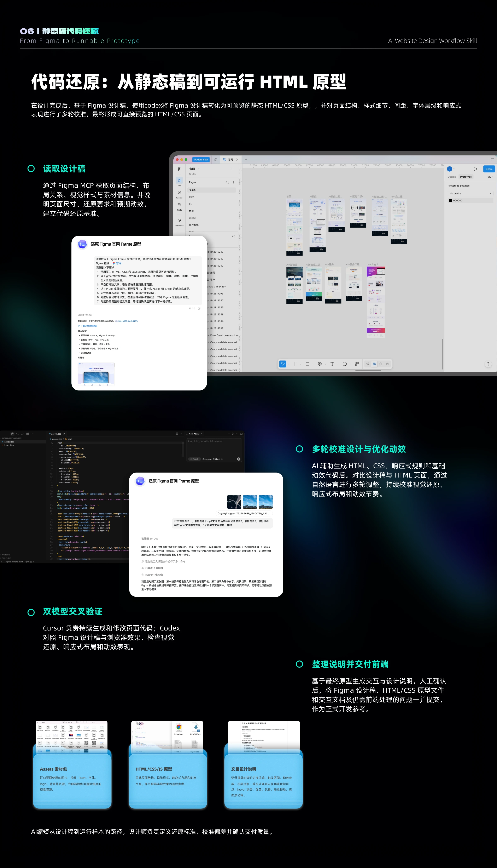
Task: Select the File panel icon in Figma sidebar
Action: point(179,180)
